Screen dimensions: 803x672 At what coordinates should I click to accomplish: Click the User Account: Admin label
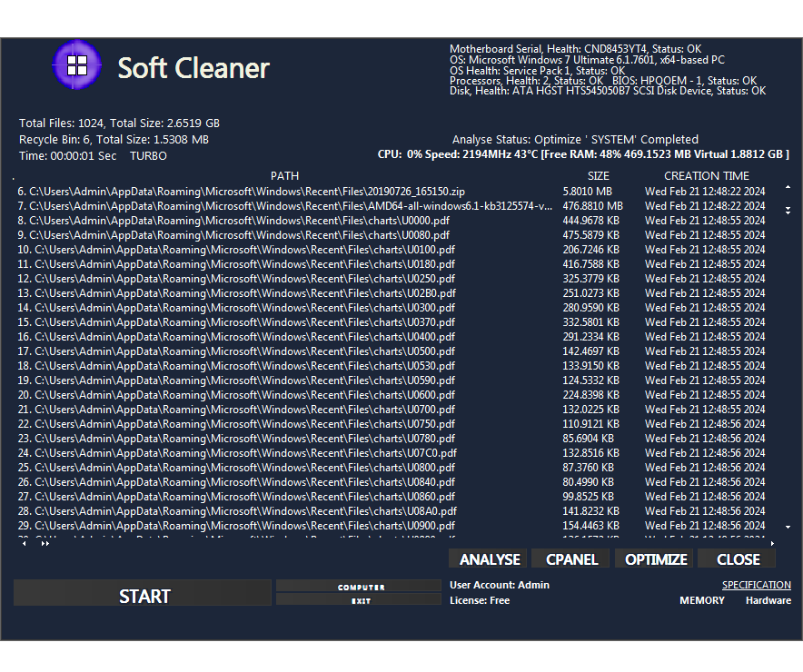point(500,585)
